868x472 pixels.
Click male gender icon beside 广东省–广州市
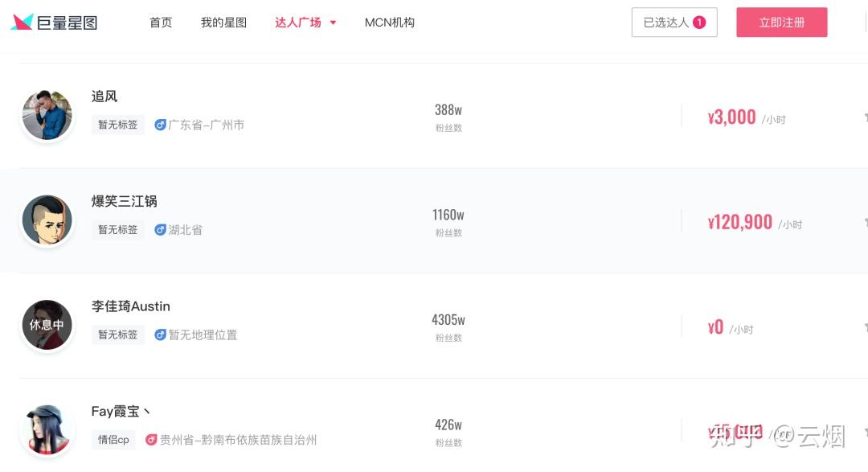pyautogui.click(x=160, y=125)
